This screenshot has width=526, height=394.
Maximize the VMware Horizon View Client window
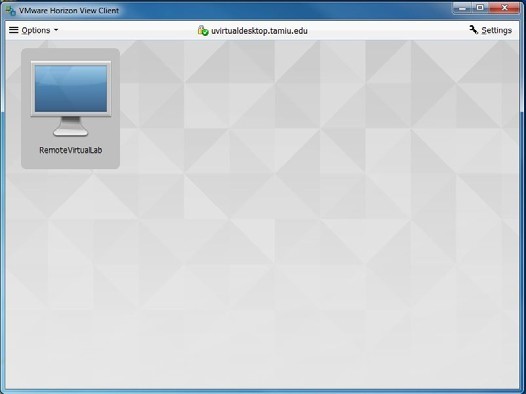(x=480, y=8)
